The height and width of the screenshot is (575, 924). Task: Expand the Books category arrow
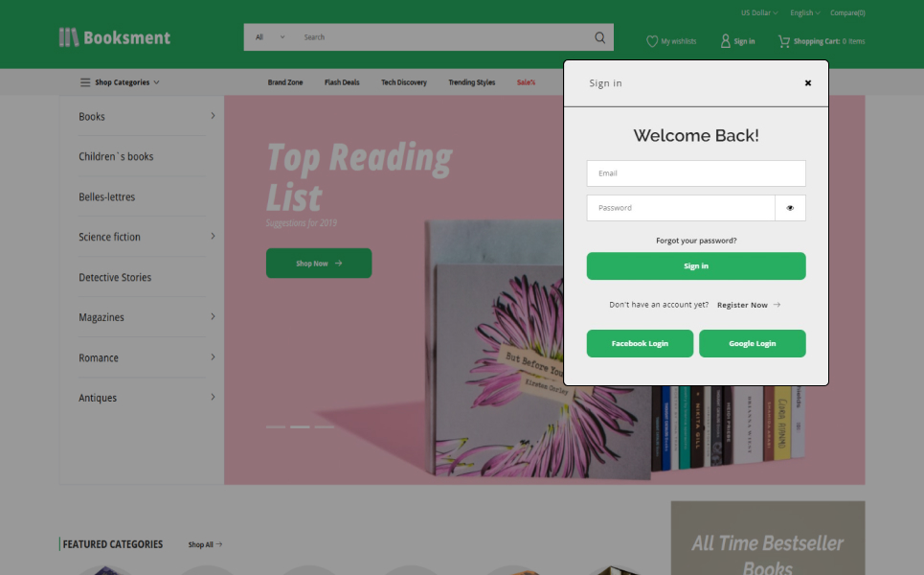point(213,116)
